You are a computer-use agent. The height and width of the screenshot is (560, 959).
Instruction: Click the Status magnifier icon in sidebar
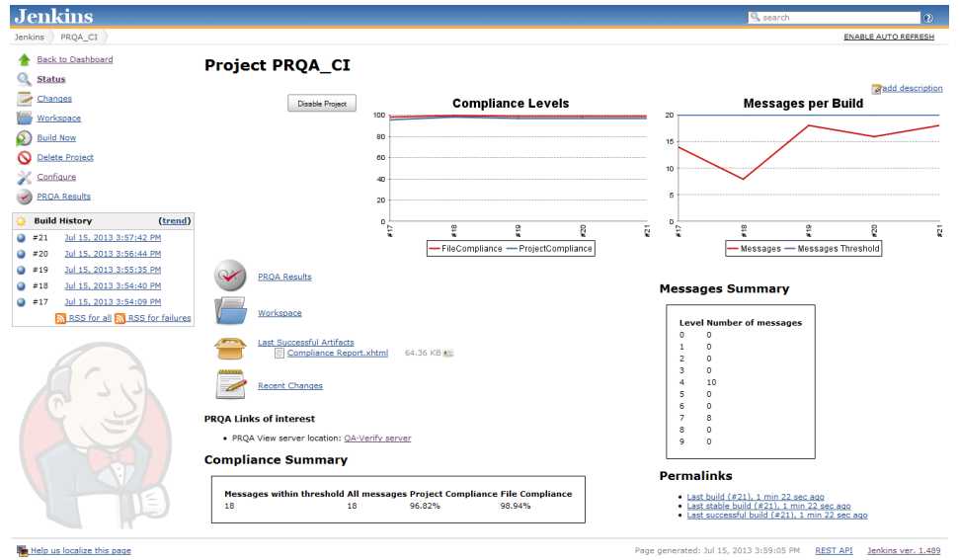pos(24,79)
